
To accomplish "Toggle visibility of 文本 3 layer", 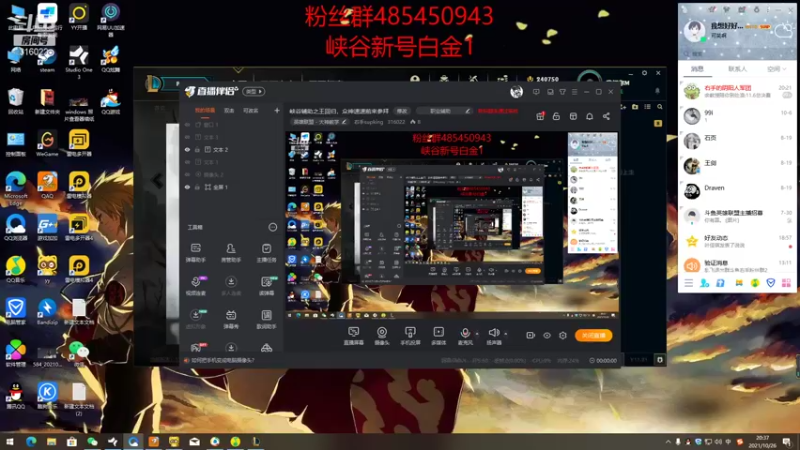I will (187, 137).
